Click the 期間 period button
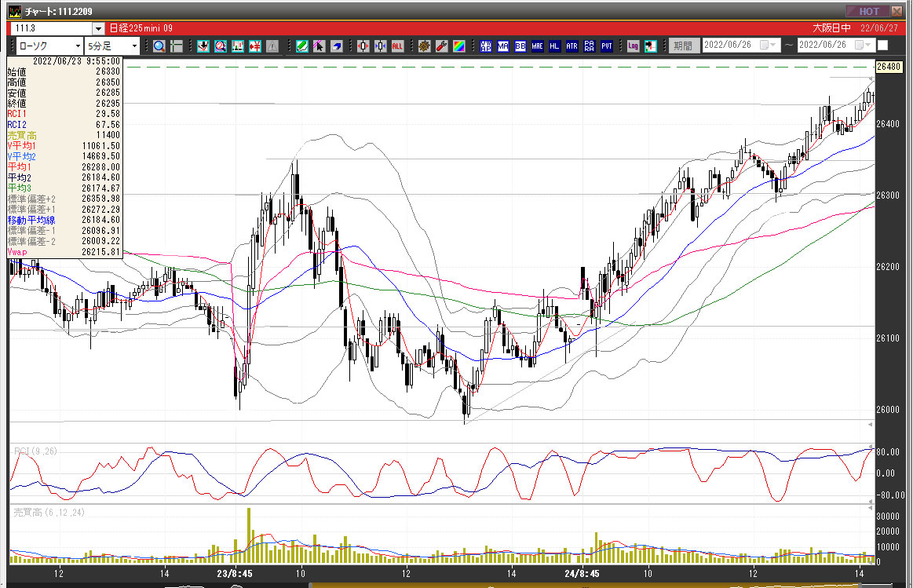Screen dimensions: 913x588 [683, 46]
